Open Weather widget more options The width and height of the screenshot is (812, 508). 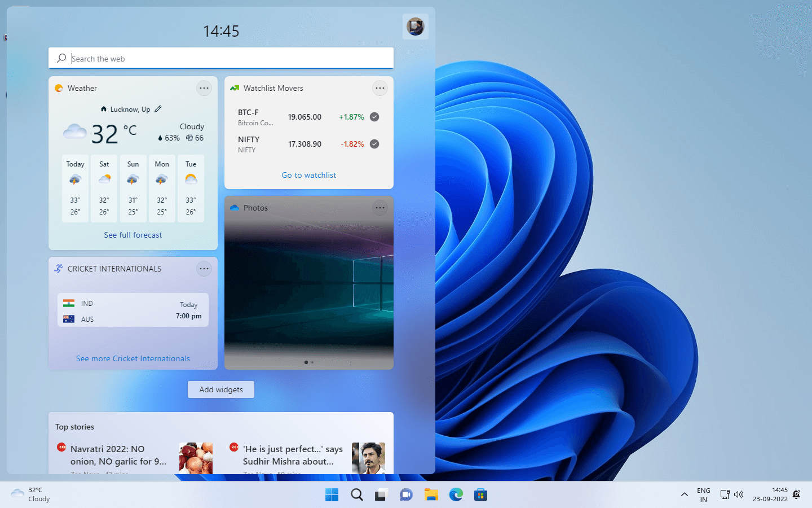pos(204,88)
